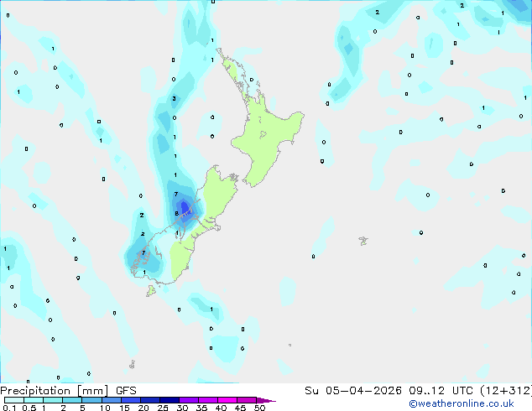Click the 35–40 mm legend swatch
Image resolution: width=532 pixels, height=411 pixels.
coord(208,400)
